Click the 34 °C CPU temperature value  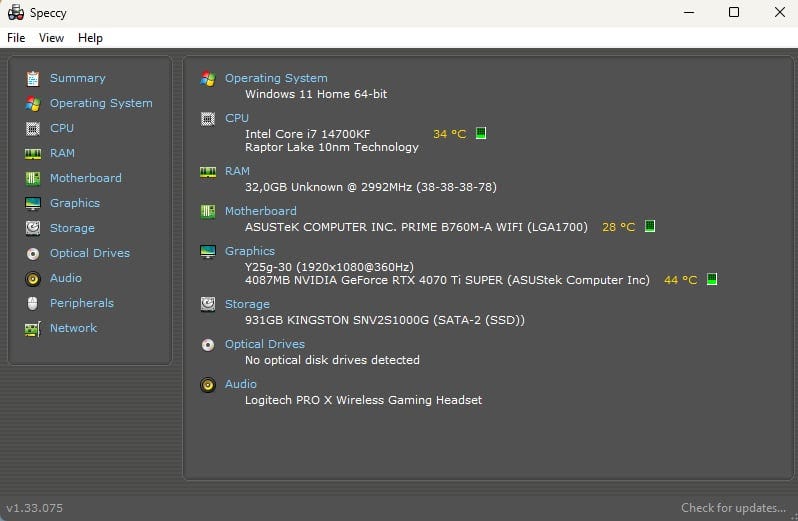[449, 134]
